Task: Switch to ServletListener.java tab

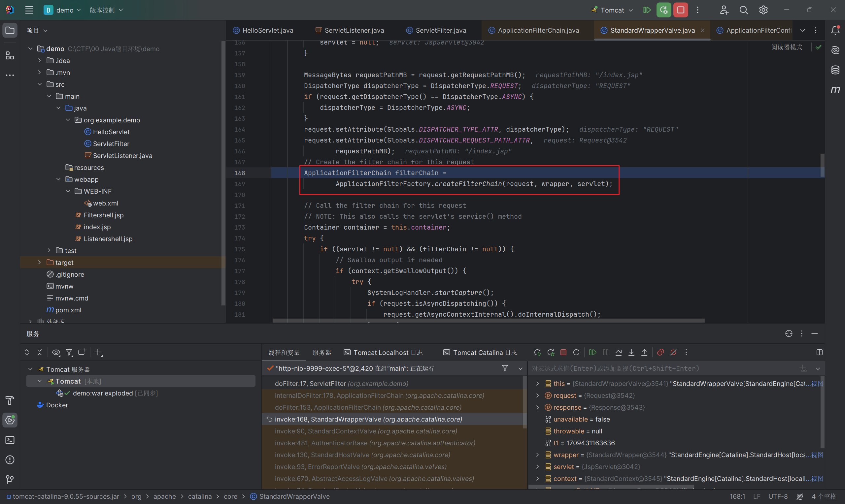Action: point(350,31)
